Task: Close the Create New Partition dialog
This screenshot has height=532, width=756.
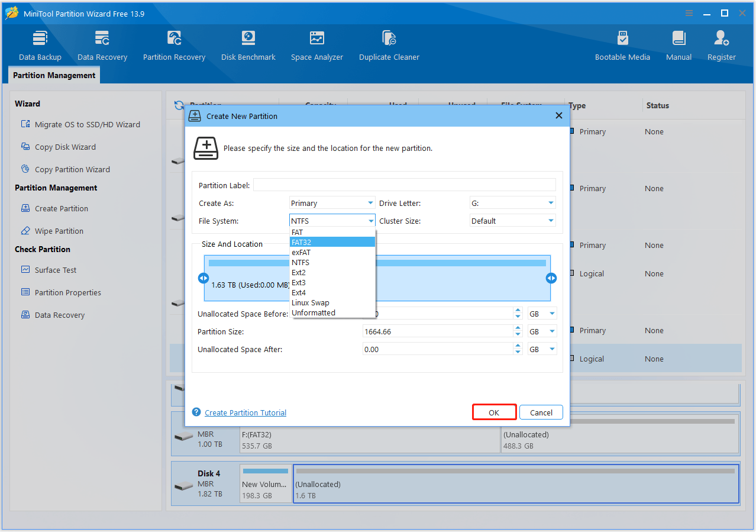Action: point(558,116)
